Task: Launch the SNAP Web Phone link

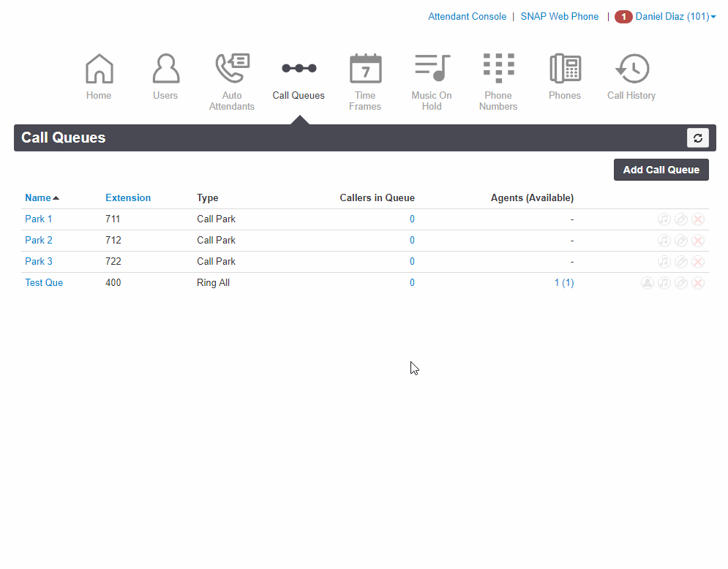Action: pyautogui.click(x=560, y=17)
